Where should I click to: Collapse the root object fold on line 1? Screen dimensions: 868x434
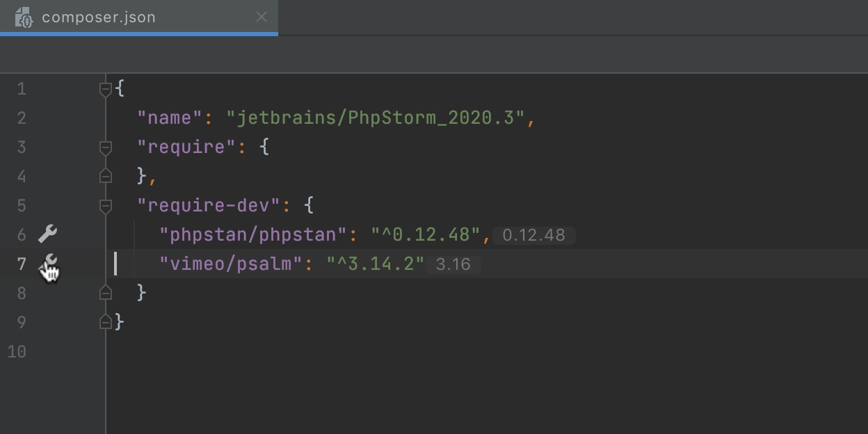(x=106, y=89)
